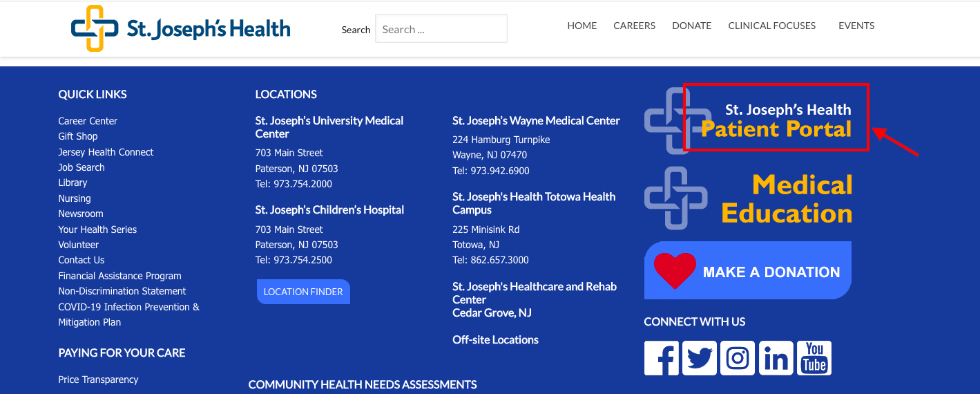
Task: Click the Tel: 973.942.6900 phone number
Action: 491,171
